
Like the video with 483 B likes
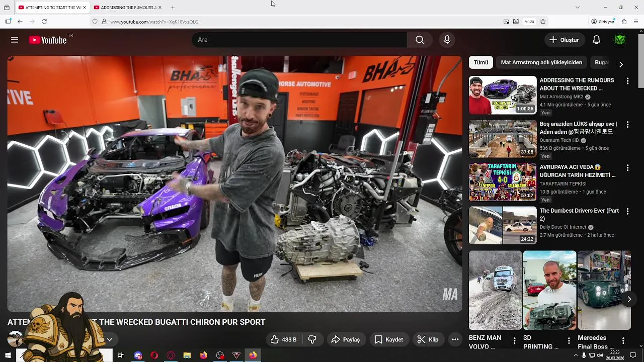click(284, 339)
